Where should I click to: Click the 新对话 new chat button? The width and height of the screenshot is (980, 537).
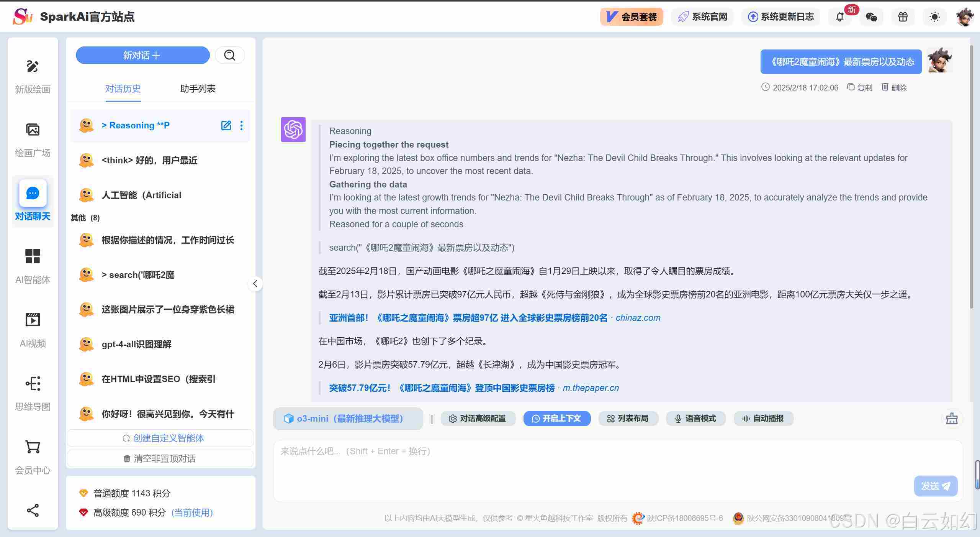click(142, 56)
